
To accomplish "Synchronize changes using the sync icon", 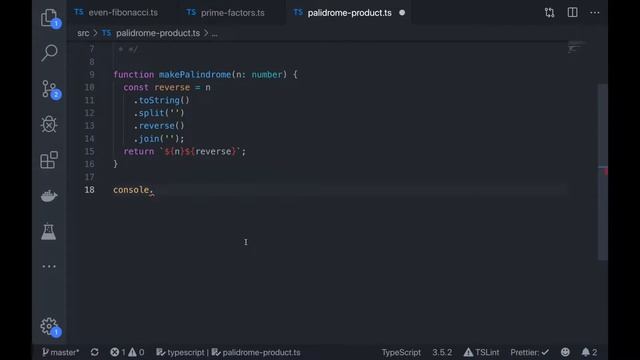I will click(x=95, y=352).
